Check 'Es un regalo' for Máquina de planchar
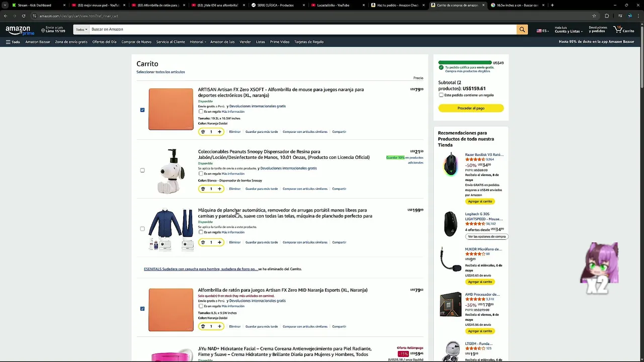This screenshot has width=644, height=362. (201, 232)
